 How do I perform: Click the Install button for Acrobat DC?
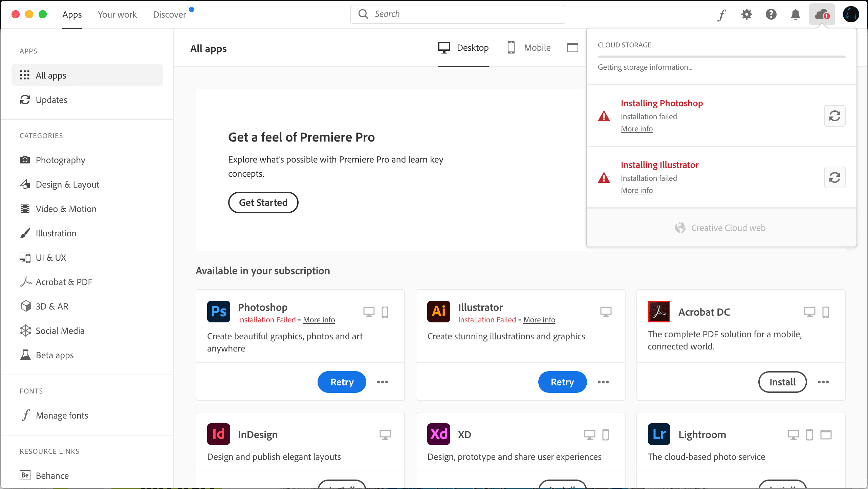click(x=782, y=382)
